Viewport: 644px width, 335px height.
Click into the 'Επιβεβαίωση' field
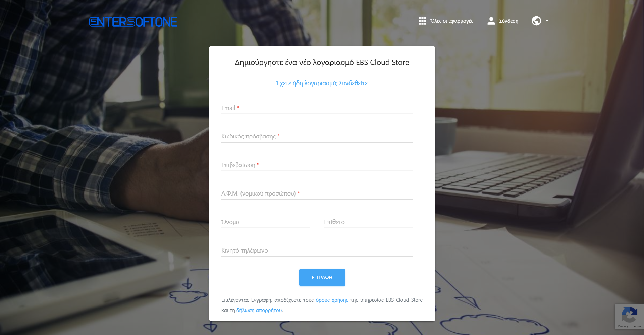point(317,165)
